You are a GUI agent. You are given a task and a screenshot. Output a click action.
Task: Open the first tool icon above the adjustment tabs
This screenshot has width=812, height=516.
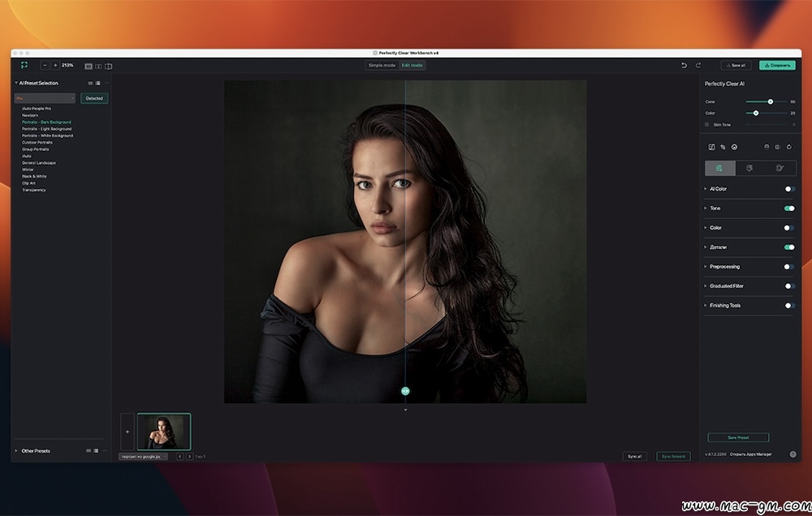(711, 147)
